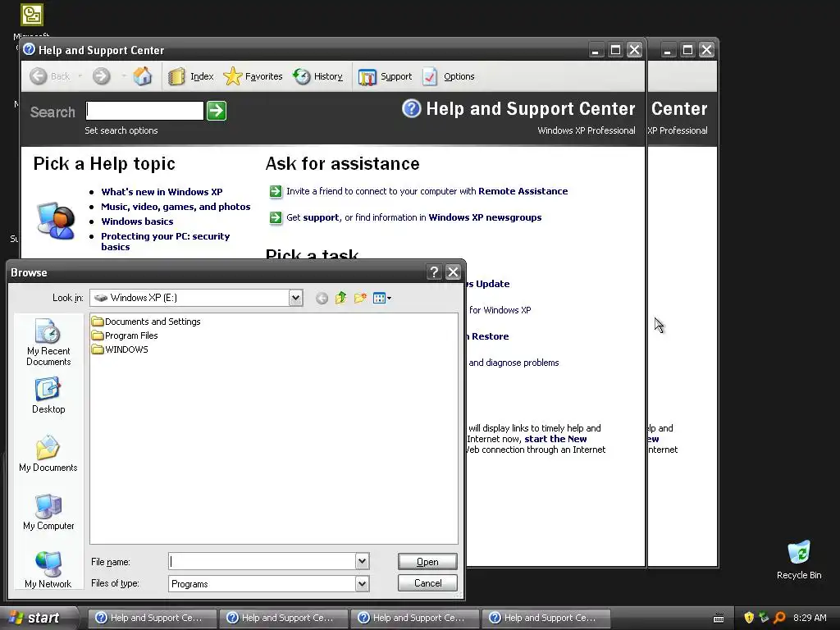Click the security shield tray icon

point(749,618)
